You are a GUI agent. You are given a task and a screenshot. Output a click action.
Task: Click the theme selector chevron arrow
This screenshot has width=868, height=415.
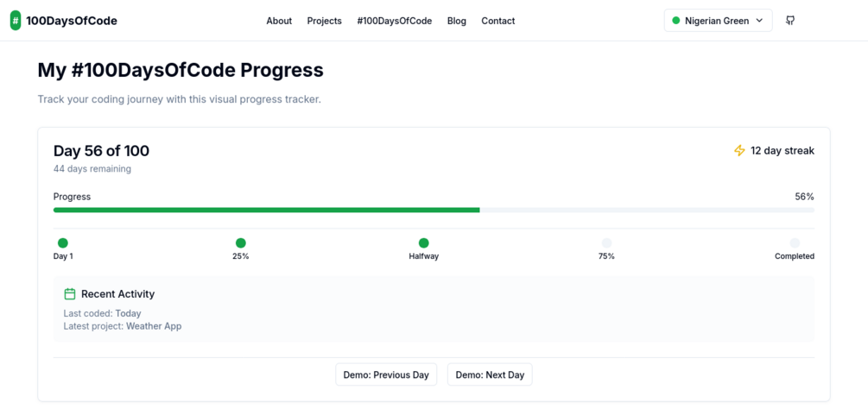click(x=760, y=21)
